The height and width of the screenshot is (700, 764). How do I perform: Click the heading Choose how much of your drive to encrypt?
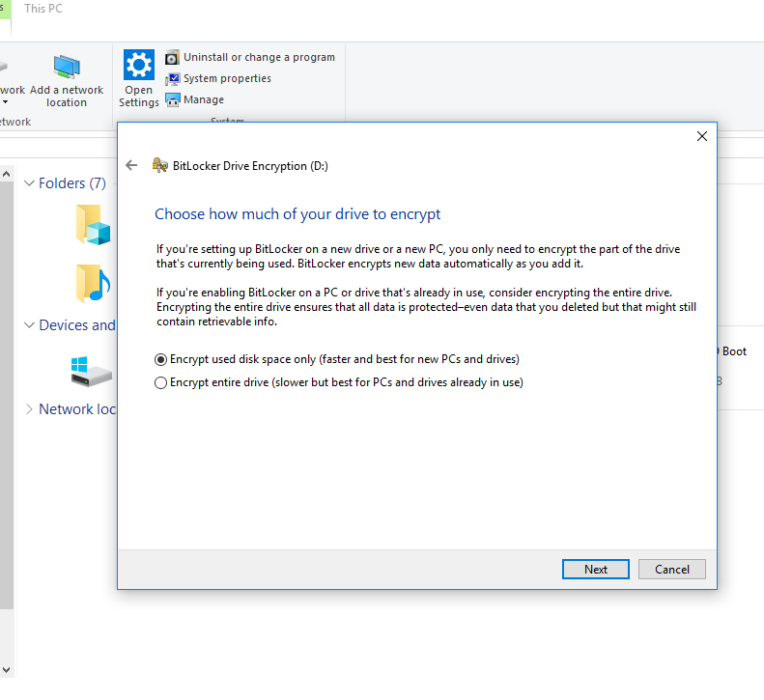pyautogui.click(x=297, y=214)
